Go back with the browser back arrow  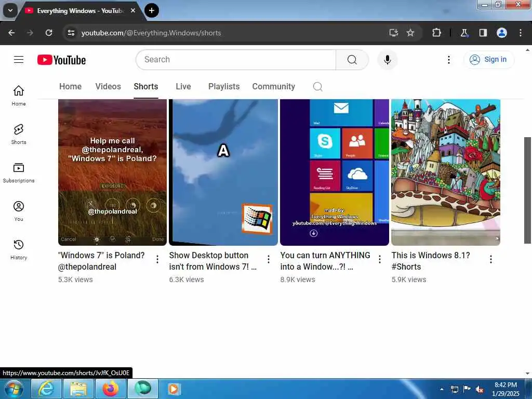coord(11,33)
